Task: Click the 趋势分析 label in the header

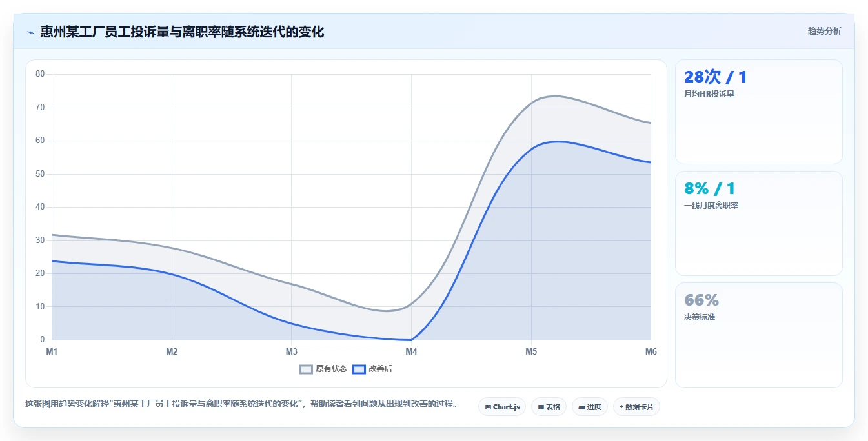Action: (x=824, y=31)
